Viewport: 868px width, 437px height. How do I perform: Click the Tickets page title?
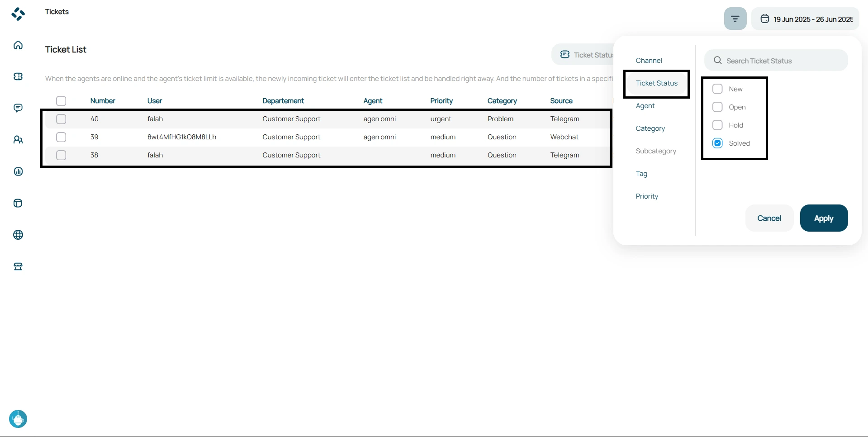[57, 12]
